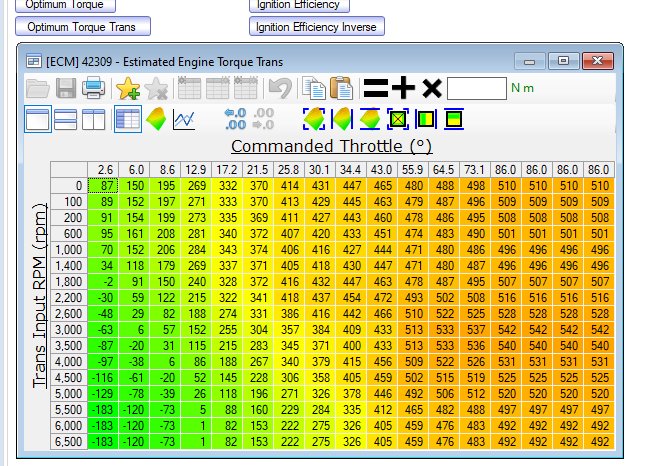Show table grid view icon

128,119
